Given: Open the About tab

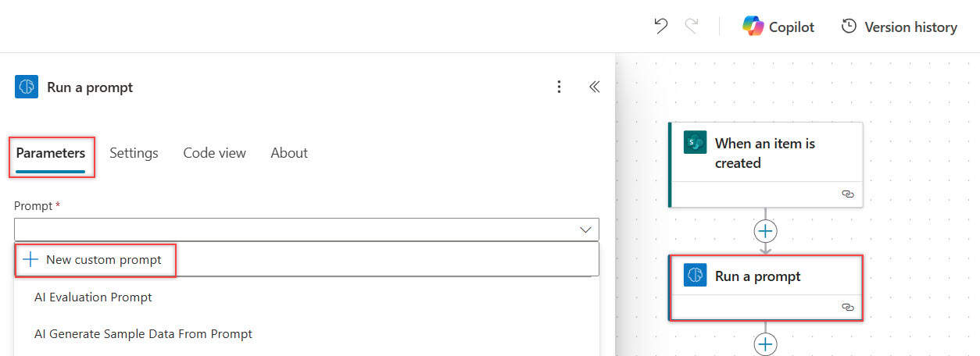Looking at the screenshot, I should point(289,153).
